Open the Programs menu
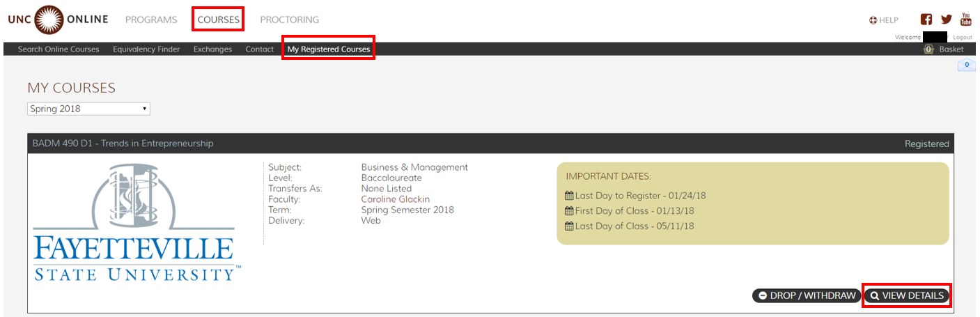Viewport: 980px width, 317px height. [151, 20]
